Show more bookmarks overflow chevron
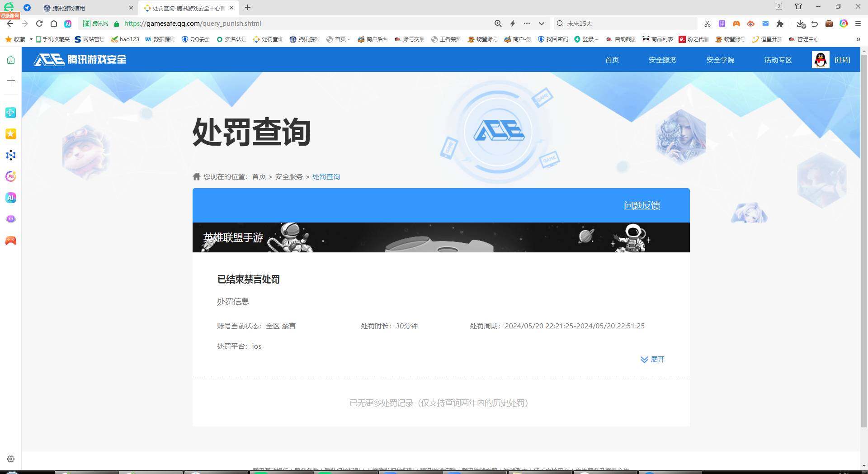The image size is (868, 474). (858, 39)
